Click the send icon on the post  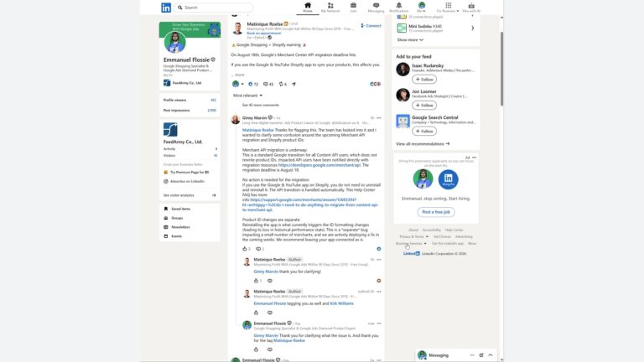coord(294,84)
